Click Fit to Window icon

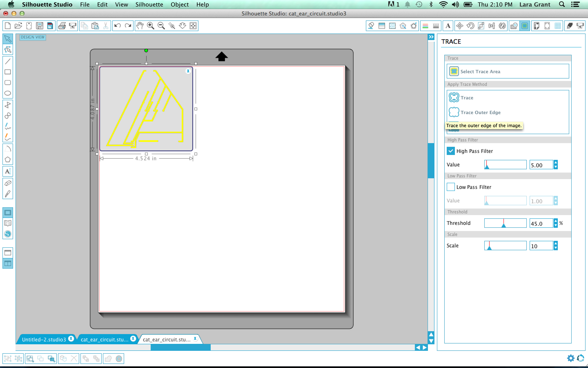coord(193,26)
